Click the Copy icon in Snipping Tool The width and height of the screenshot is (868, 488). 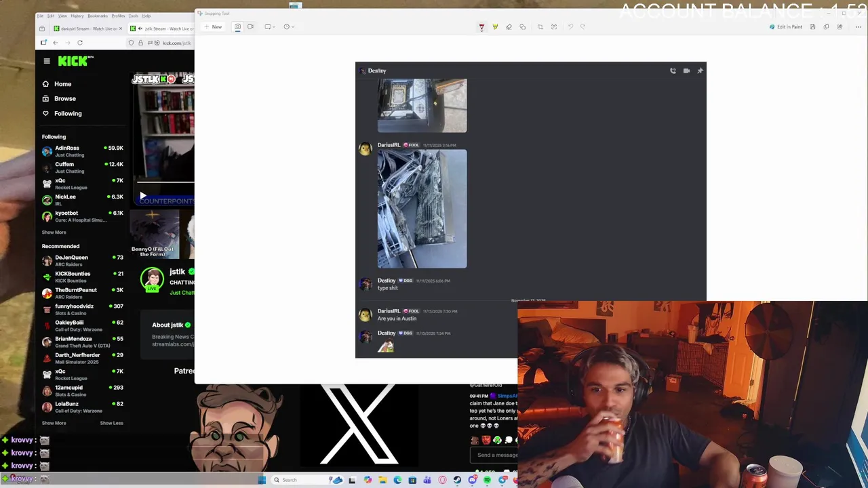click(826, 27)
